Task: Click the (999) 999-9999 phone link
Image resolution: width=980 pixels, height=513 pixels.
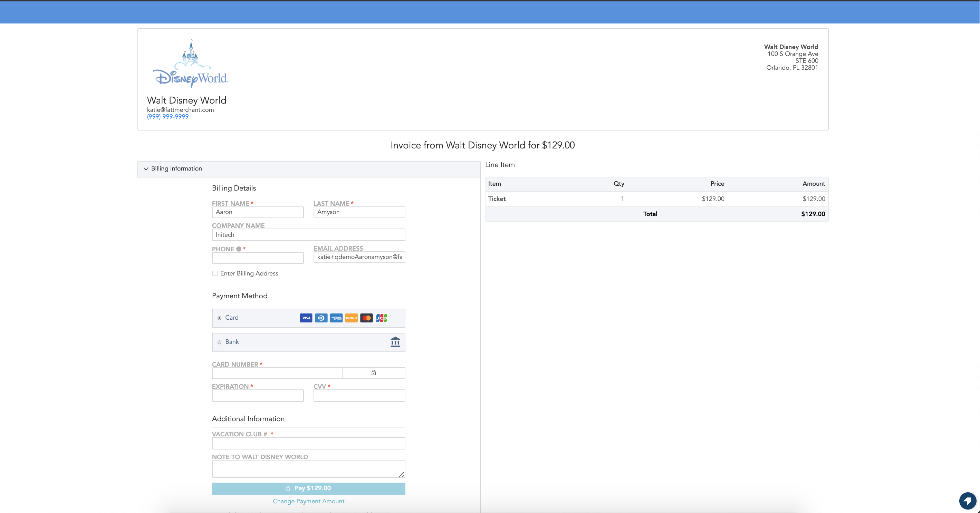Action: [168, 117]
